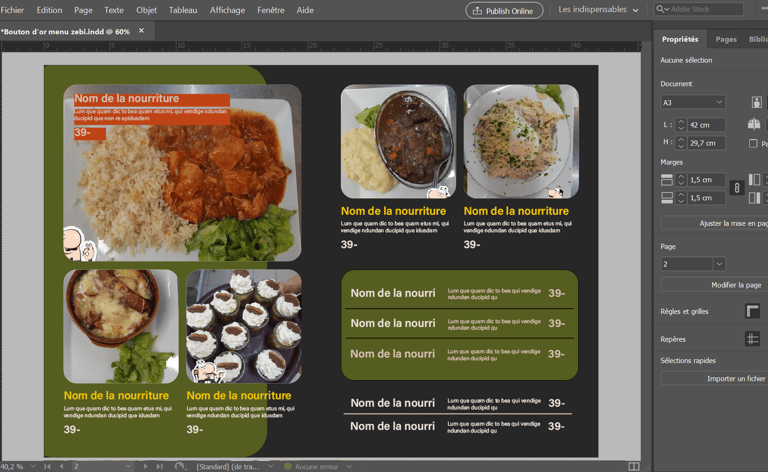This screenshot has height=472, width=768.
Task: Open the Fichier menu
Action: coord(12,10)
